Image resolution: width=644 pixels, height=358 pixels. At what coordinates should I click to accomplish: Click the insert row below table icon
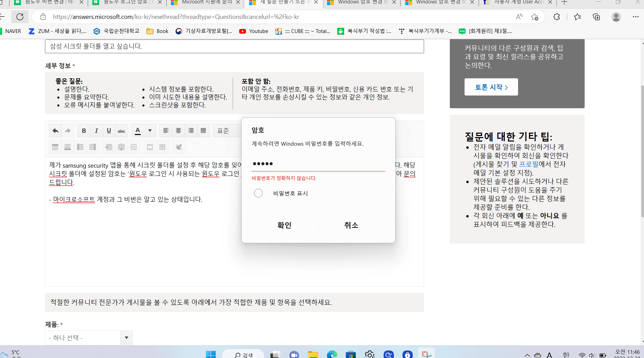pos(68,147)
